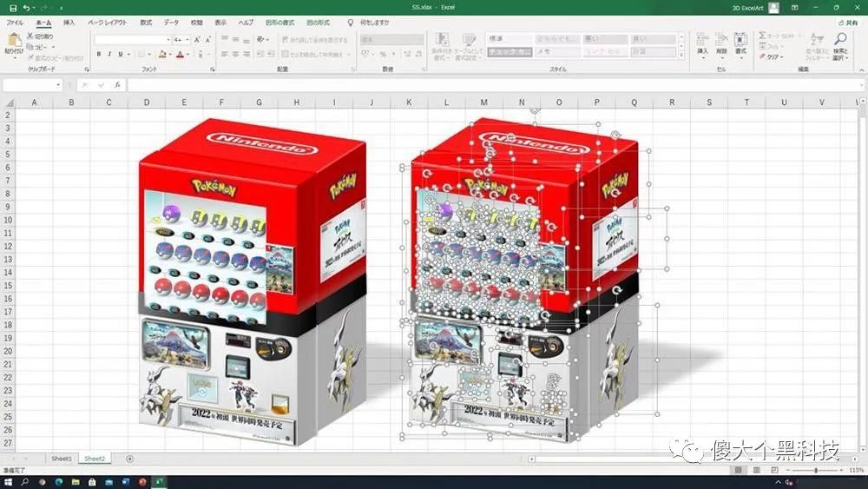The height and width of the screenshot is (489, 868).
Task: Click the Format as Table icon
Action: (469, 40)
